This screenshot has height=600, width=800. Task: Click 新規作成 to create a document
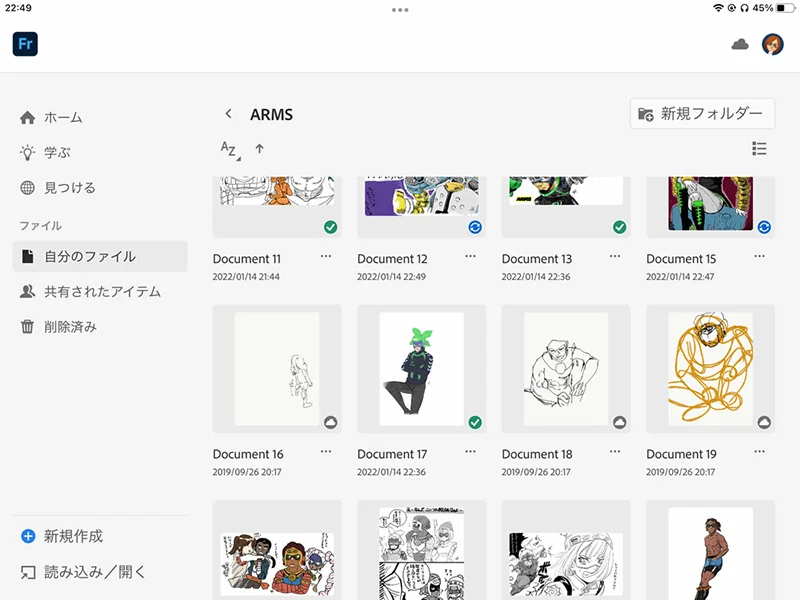[x=73, y=537]
